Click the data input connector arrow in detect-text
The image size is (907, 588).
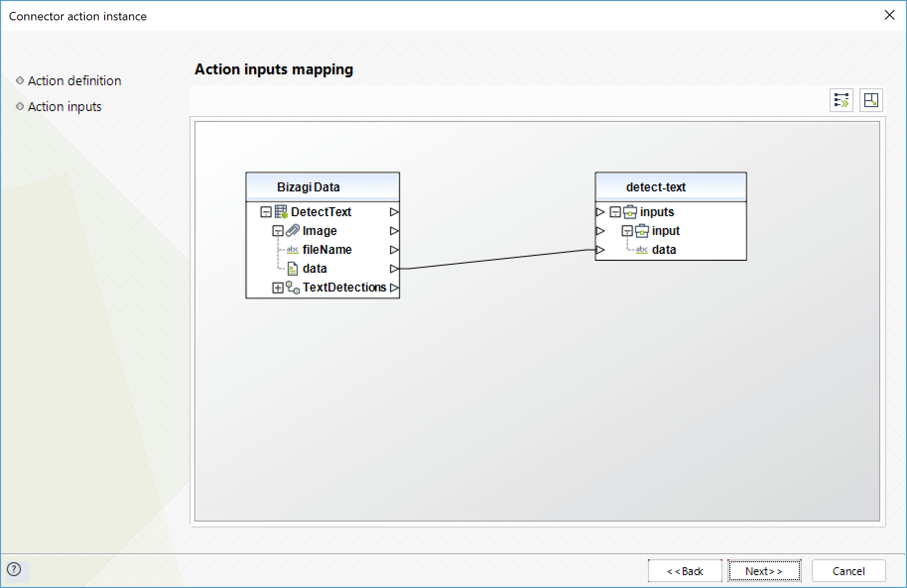pyautogui.click(x=600, y=250)
